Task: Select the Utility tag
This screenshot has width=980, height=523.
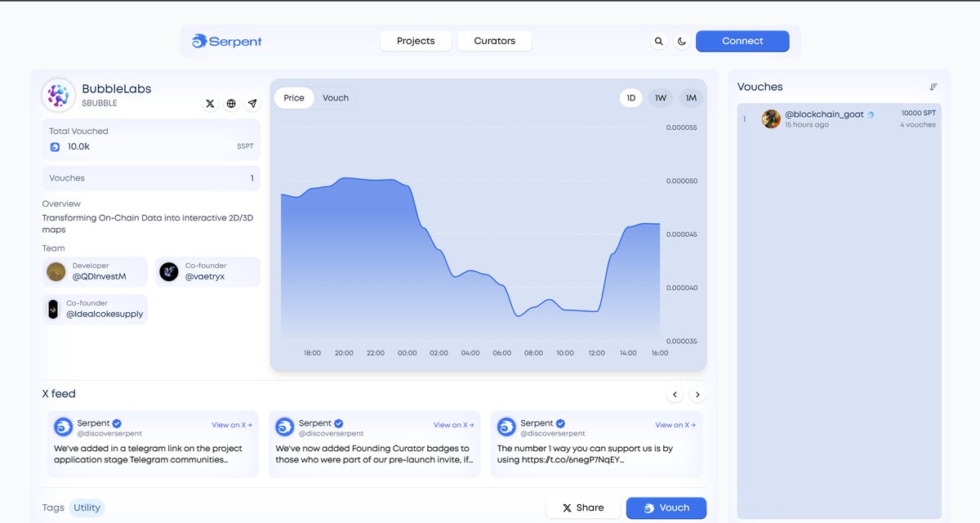Action: [87, 507]
